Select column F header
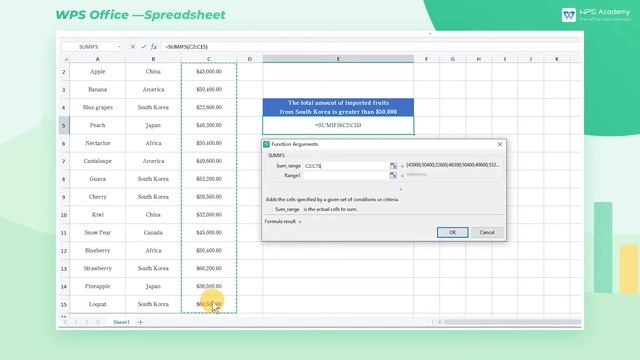This screenshot has width=640, height=360. point(427,59)
